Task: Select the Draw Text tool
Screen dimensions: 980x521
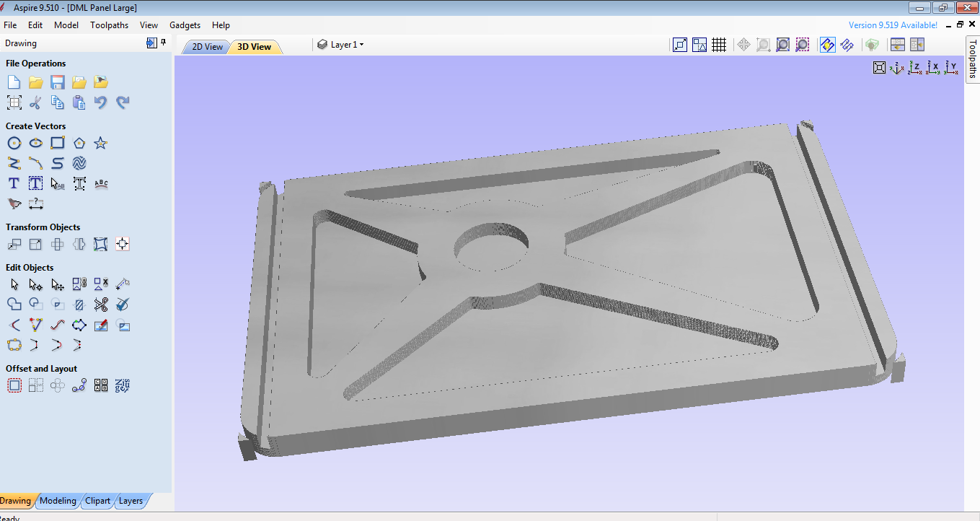Action: pyautogui.click(x=14, y=183)
